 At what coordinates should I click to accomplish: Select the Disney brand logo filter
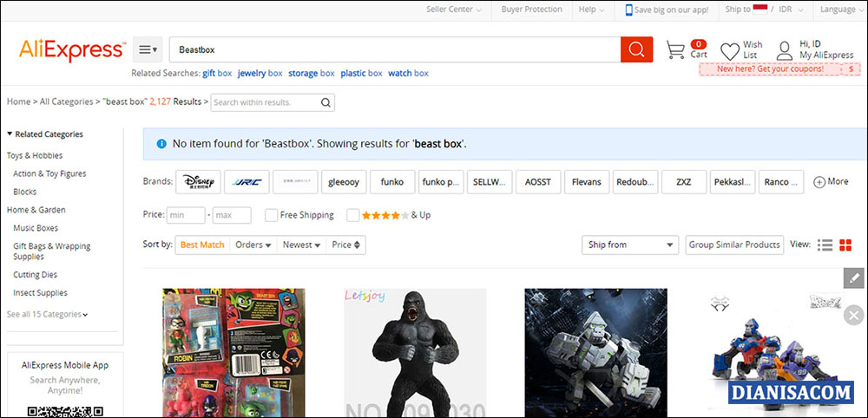[x=198, y=182]
